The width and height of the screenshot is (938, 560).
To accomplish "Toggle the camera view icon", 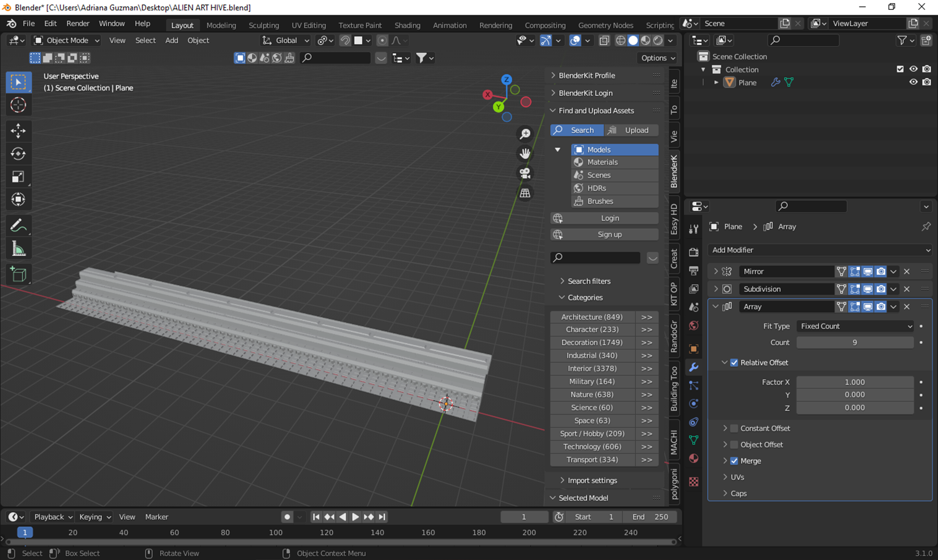I will point(525,173).
